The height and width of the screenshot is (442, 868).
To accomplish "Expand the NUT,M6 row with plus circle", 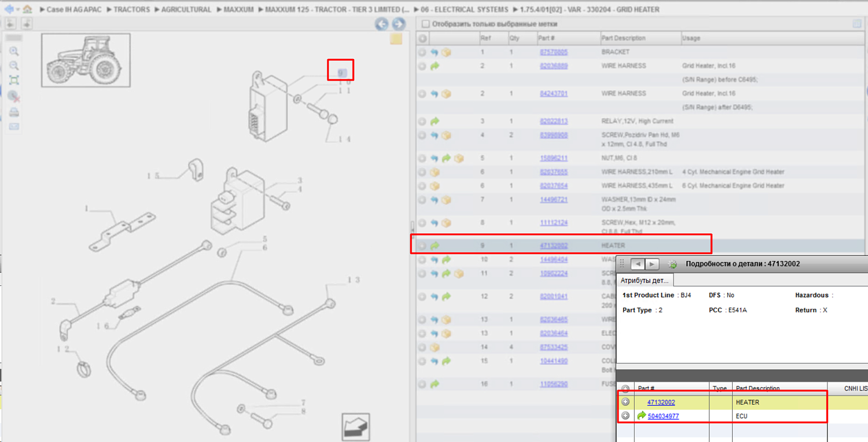I will (x=422, y=159).
